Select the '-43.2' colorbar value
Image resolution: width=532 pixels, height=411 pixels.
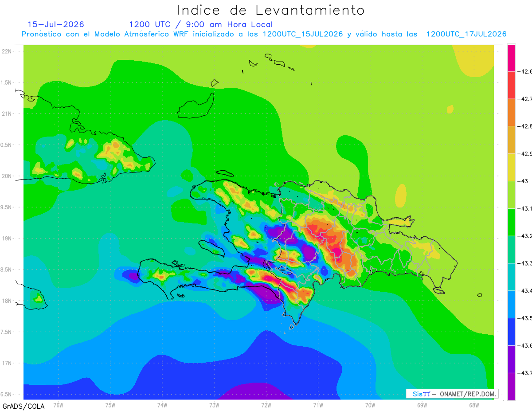525,236
